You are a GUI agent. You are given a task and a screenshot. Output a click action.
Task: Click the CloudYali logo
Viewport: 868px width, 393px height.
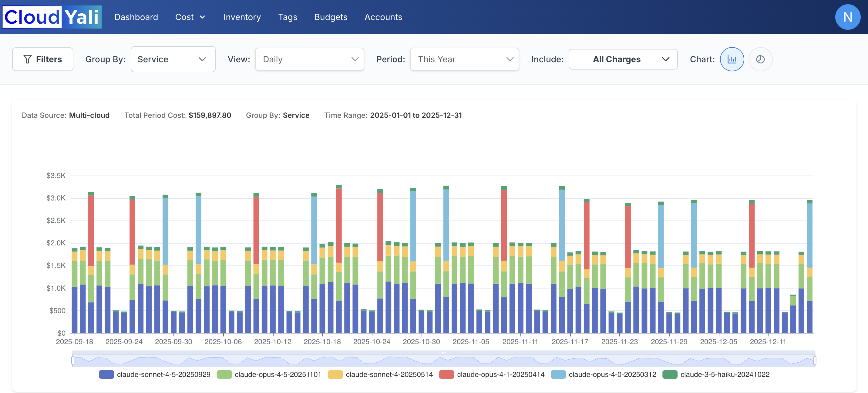pos(52,17)
